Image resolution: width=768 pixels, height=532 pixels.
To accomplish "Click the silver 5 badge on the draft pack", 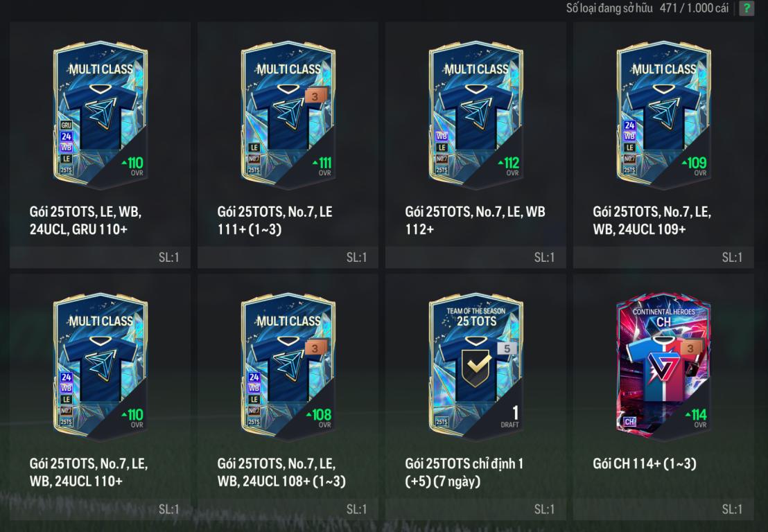I will (x=507, y=348).
